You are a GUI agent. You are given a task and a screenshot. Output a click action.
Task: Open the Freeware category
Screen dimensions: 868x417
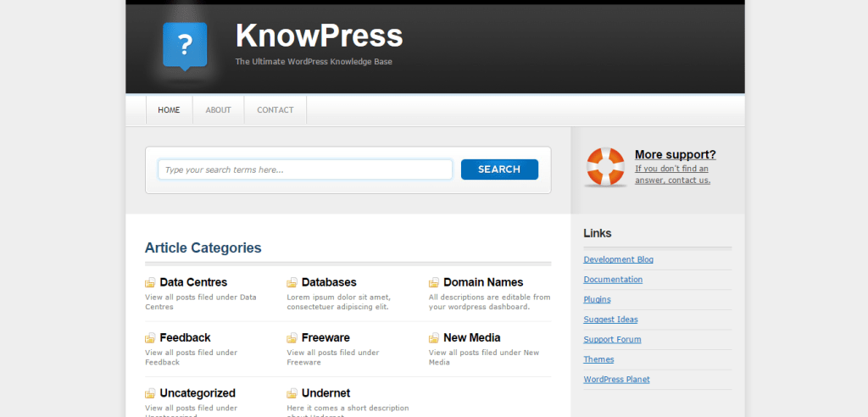coord(325,337)
